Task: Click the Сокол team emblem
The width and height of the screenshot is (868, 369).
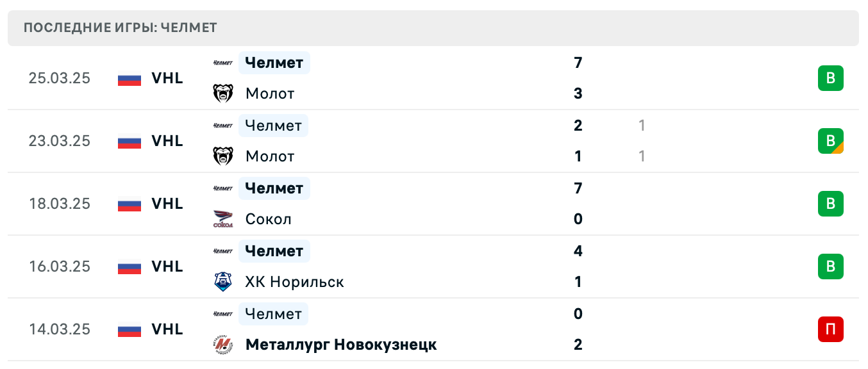Action: [224, 219]
